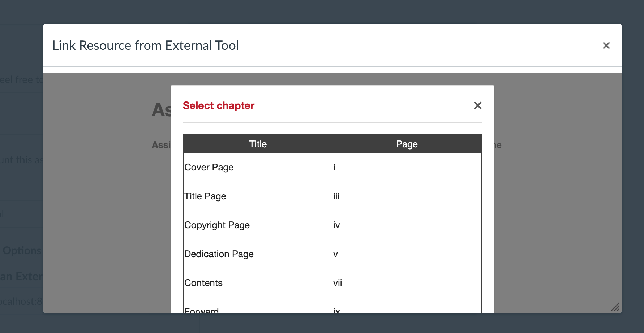Screen dimensions: 644x333
Task: Select the Copyright Page chapter
Action: coord(217,225)
